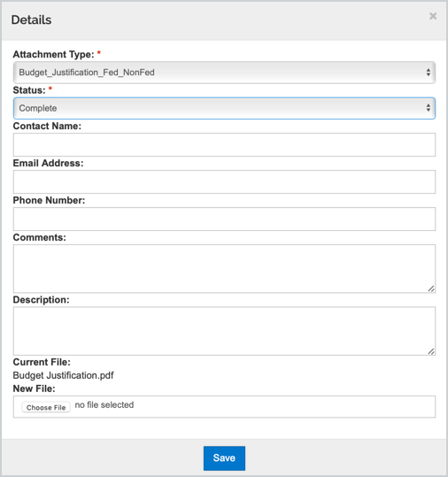Click the Choose File button

[46, 407]
